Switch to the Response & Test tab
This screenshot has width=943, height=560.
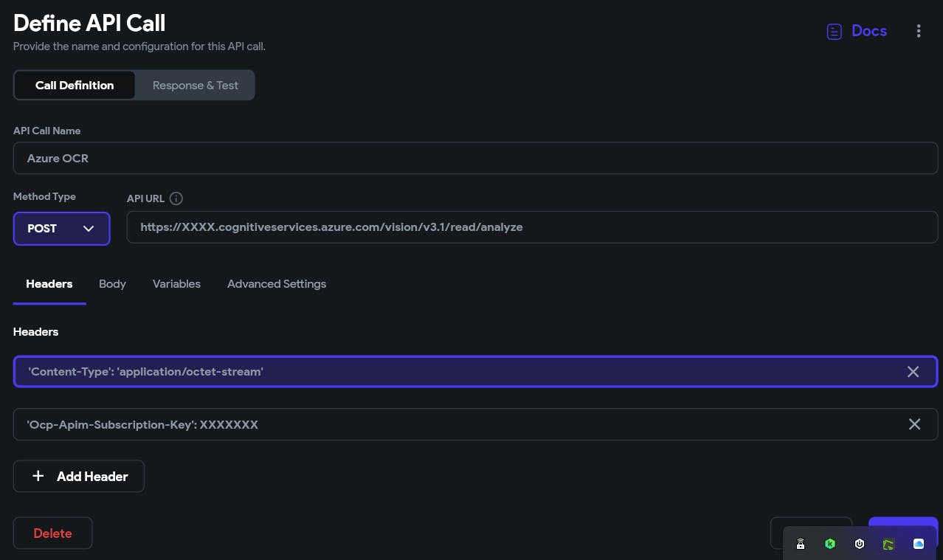coord(195,86)
